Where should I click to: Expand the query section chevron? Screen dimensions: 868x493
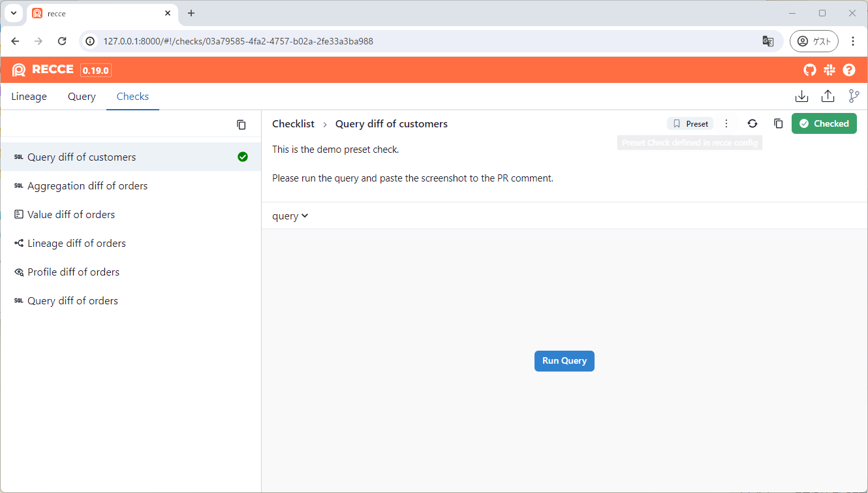pyautogui.click(x=305, y=216)
